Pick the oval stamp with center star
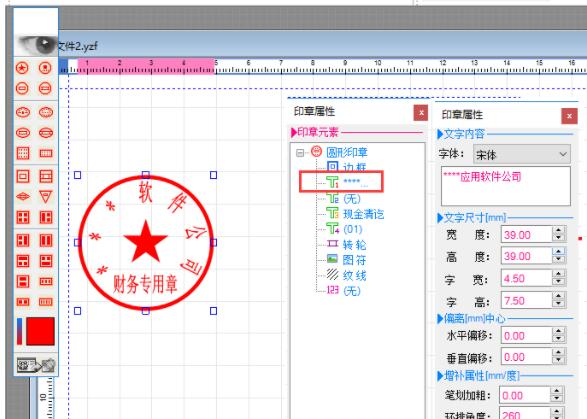Image resolution: width=587 pixels, height=419 pixels. click(22, 112)
